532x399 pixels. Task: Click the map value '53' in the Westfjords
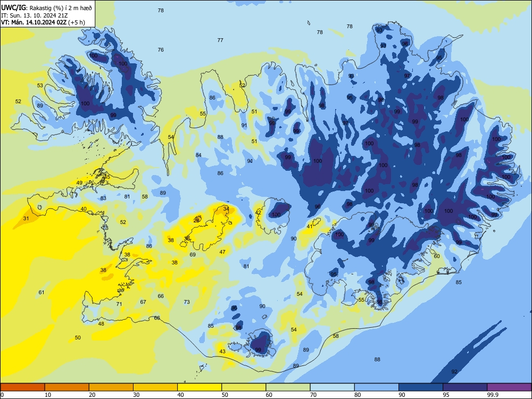coord(40,85)
